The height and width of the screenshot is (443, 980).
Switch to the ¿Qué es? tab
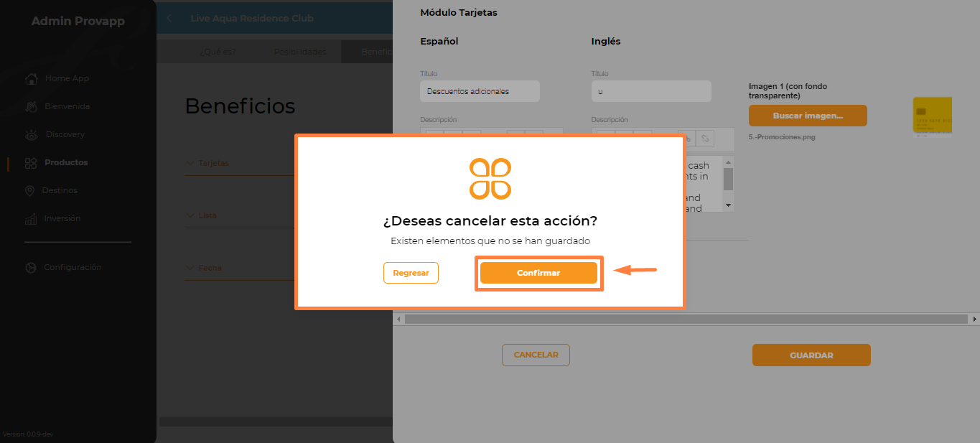[218, 52]
